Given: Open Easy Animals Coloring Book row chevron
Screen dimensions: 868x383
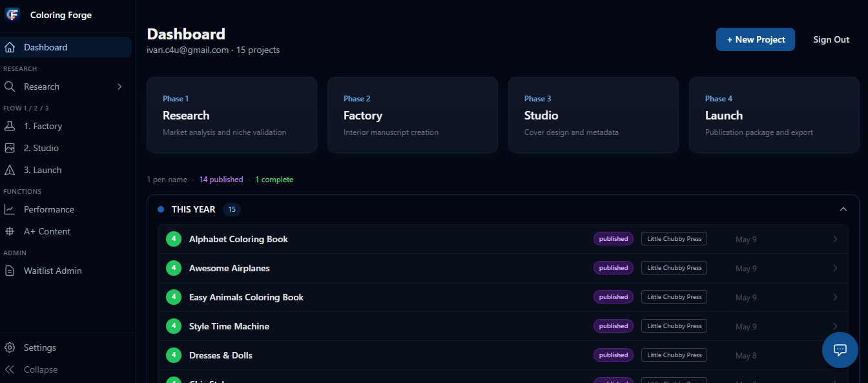Looking at the screenshot, I should 835,297.
